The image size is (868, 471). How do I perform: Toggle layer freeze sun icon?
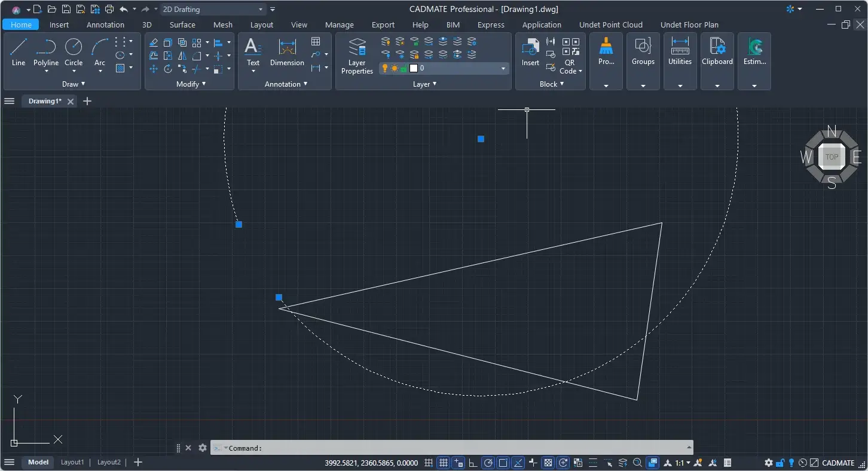point(395,68)
